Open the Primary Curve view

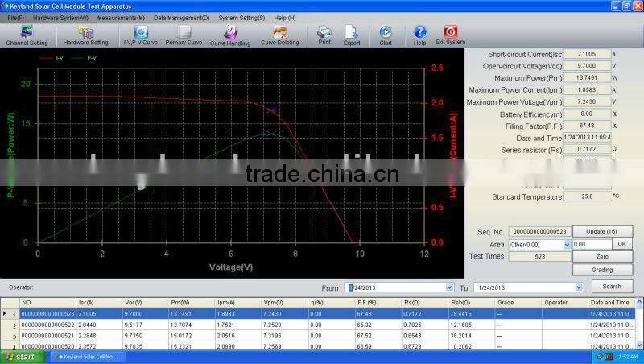pos(184,35)
